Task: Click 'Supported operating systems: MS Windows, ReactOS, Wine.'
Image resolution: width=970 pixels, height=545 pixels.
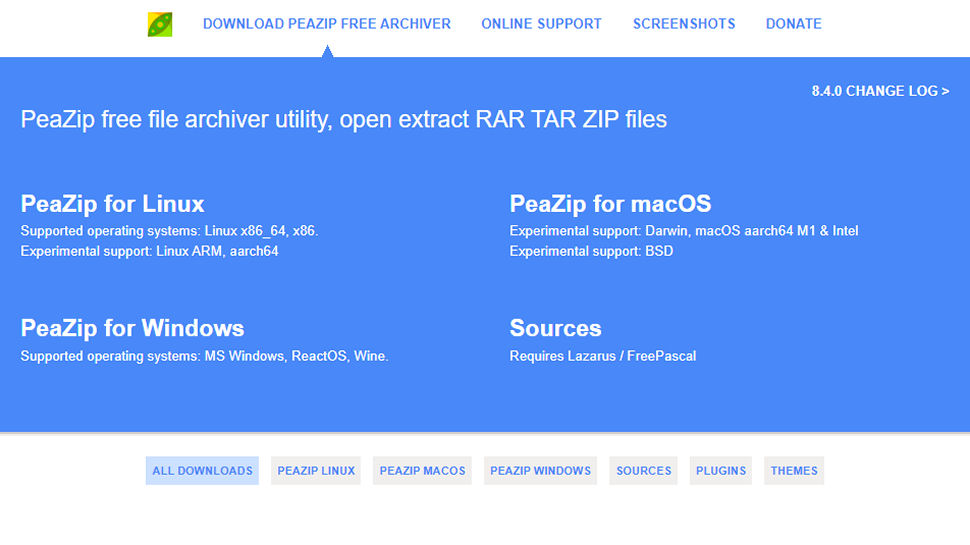Action: click(x=205, y=356)
